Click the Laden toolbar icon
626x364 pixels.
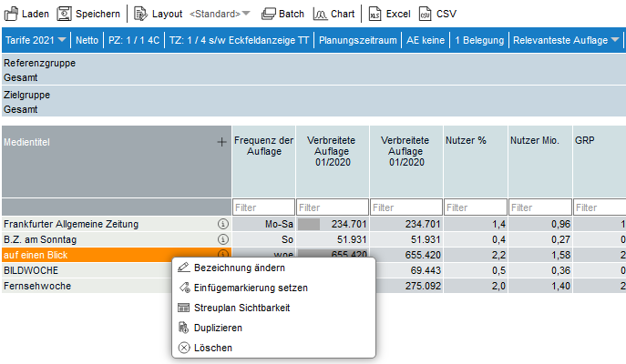tap(11, 15)
